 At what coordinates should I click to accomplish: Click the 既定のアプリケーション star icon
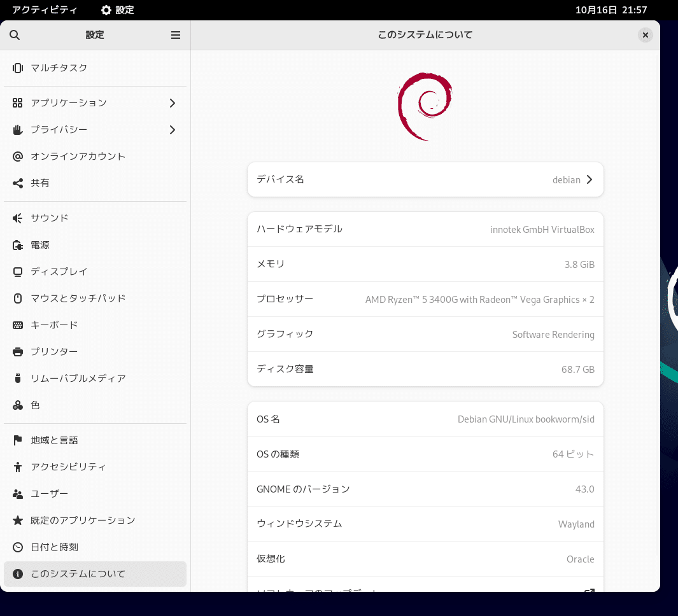pyautogui.click(x=18, y=521)
